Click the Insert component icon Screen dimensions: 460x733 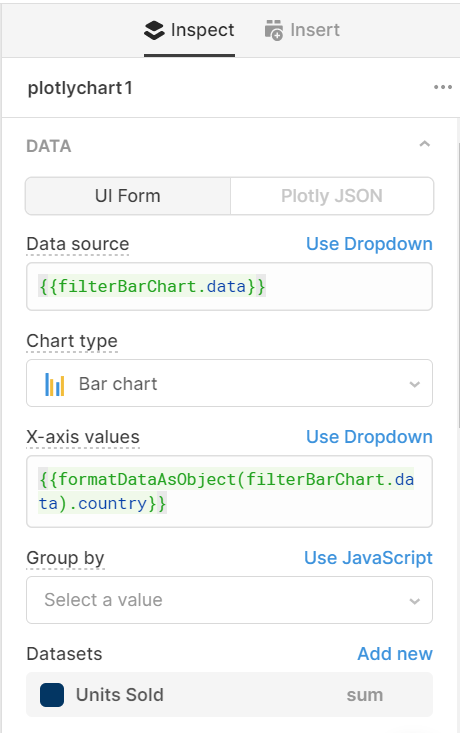[274, 30]
